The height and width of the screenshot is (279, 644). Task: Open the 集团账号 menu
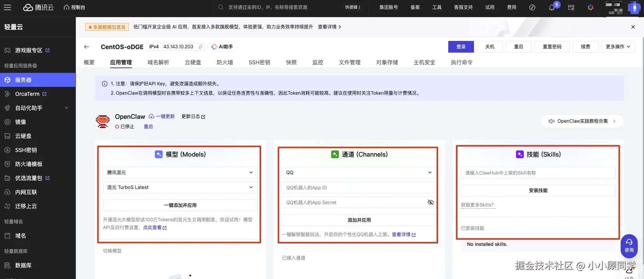pos(388,7)
